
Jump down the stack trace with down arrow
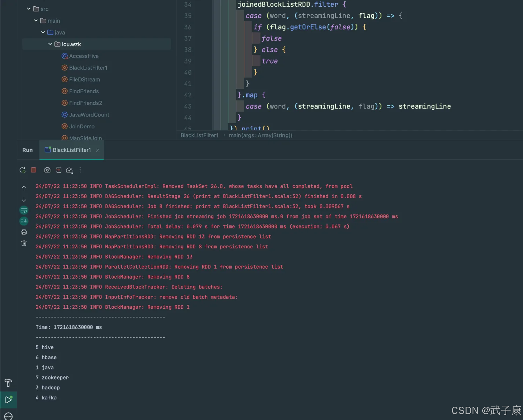(x=24, y=199)
